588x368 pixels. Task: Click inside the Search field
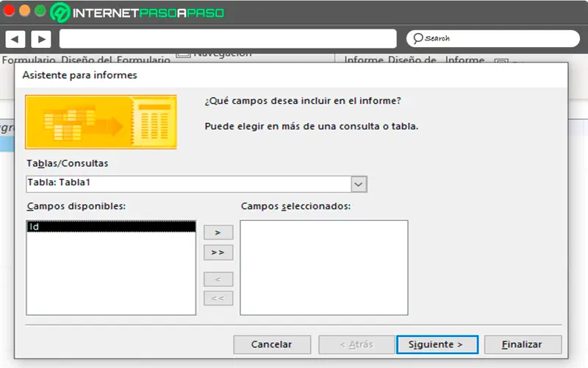point(493,38)
